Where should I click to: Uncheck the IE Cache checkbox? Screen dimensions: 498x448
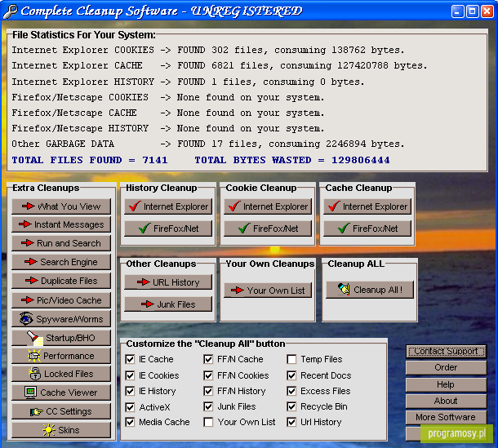130,359
